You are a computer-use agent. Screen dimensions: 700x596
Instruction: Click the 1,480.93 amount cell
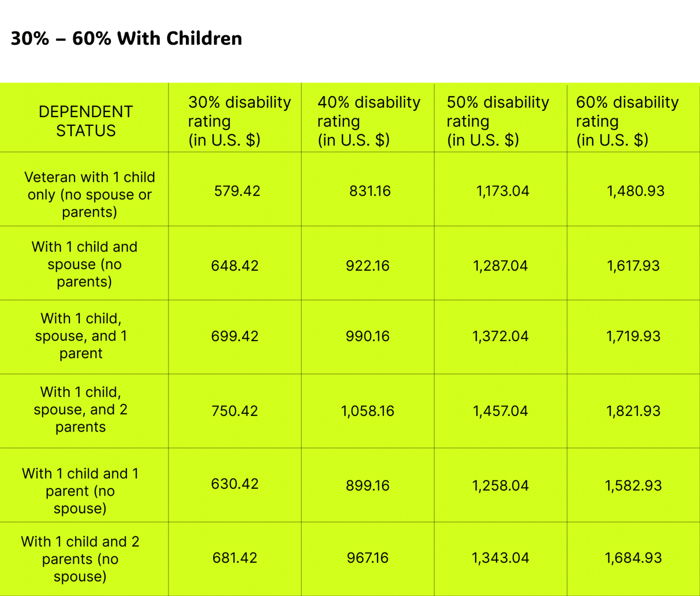click(x=635, y=191)
